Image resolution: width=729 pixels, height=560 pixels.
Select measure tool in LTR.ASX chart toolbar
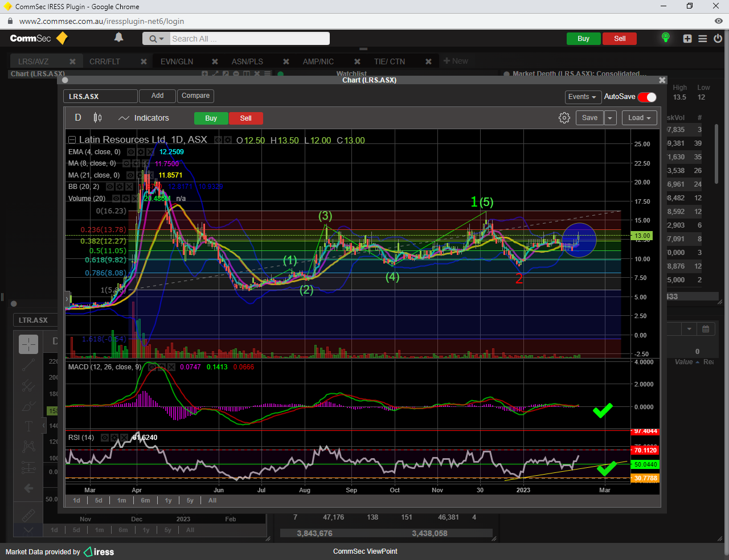tap(28, 468)
